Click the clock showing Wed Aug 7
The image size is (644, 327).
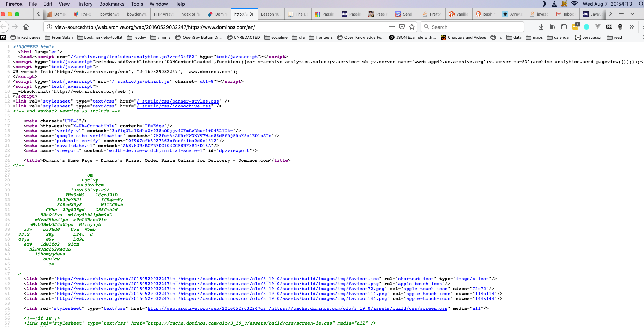[607, 4]
